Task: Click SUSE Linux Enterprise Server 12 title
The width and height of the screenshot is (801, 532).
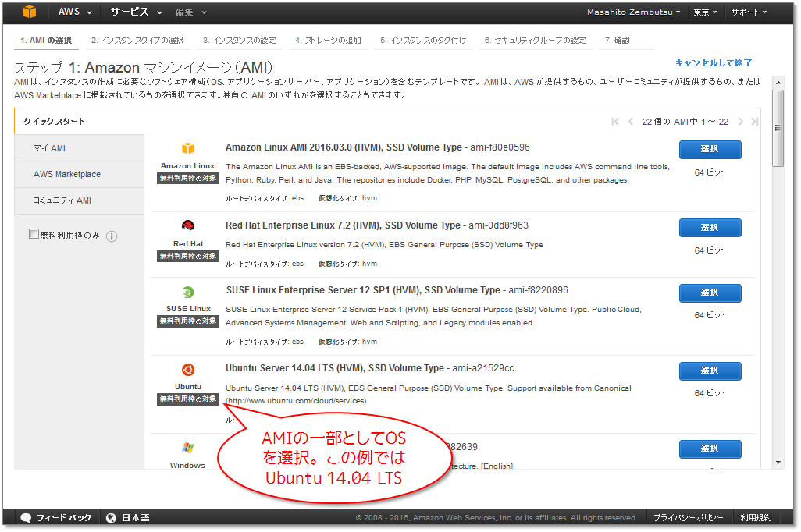Action: coord(363,290)
